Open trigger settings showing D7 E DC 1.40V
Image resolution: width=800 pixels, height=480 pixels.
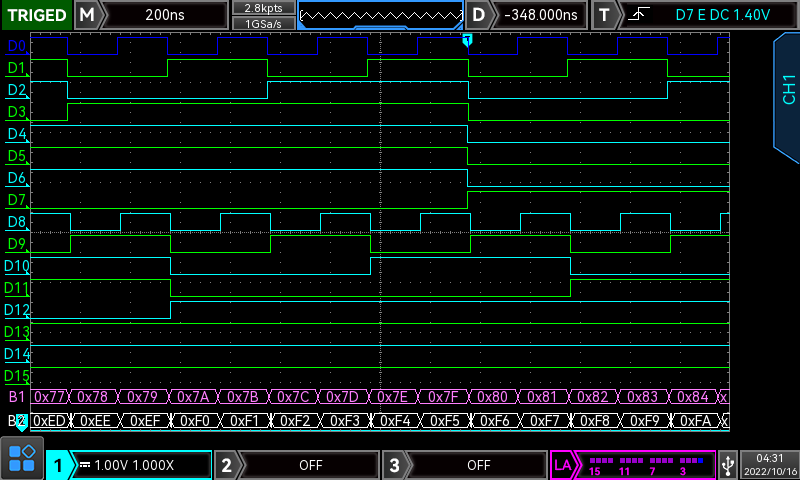coord(708,15)
